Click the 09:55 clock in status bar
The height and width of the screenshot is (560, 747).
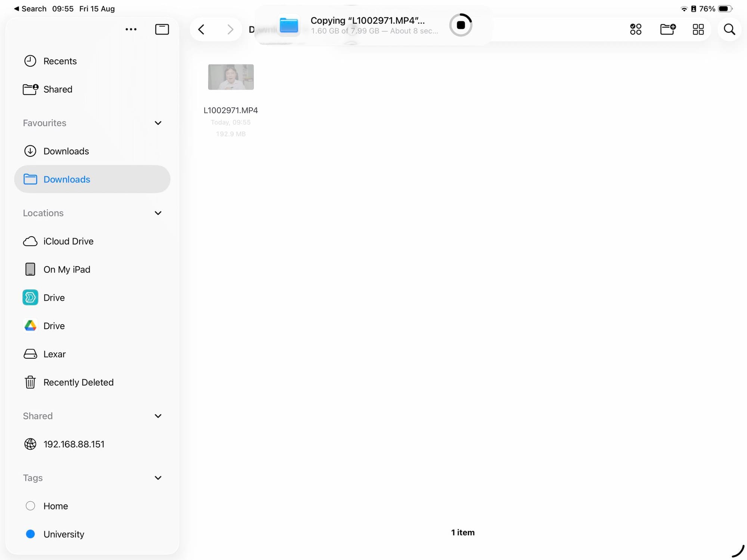tap(63, 9)
